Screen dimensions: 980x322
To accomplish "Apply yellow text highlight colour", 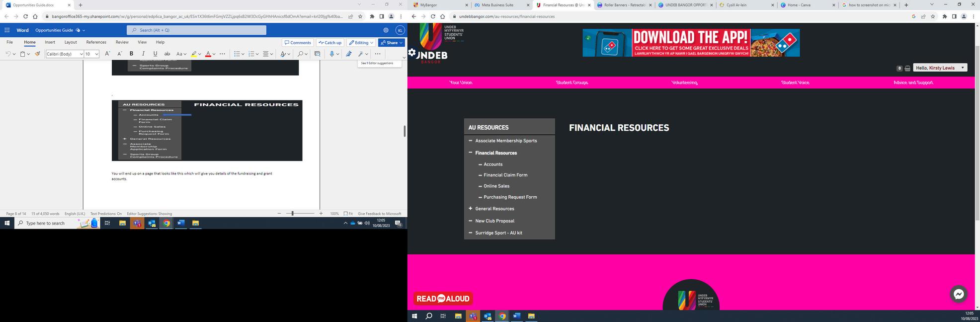I will 194,54.
